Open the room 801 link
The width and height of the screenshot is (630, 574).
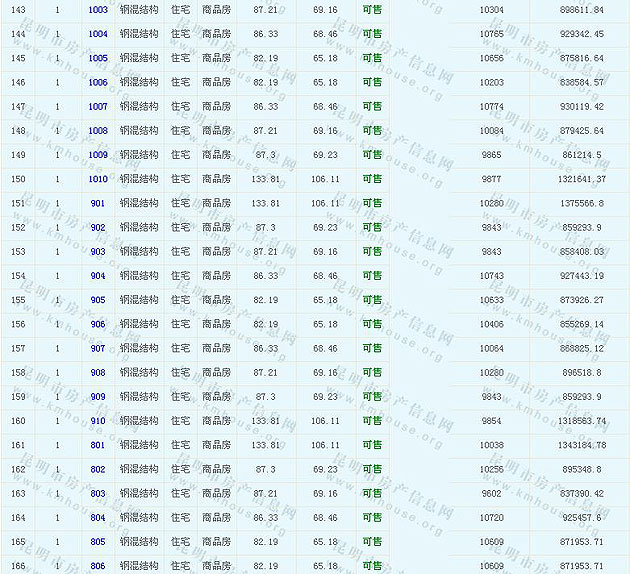click(97, 445)
